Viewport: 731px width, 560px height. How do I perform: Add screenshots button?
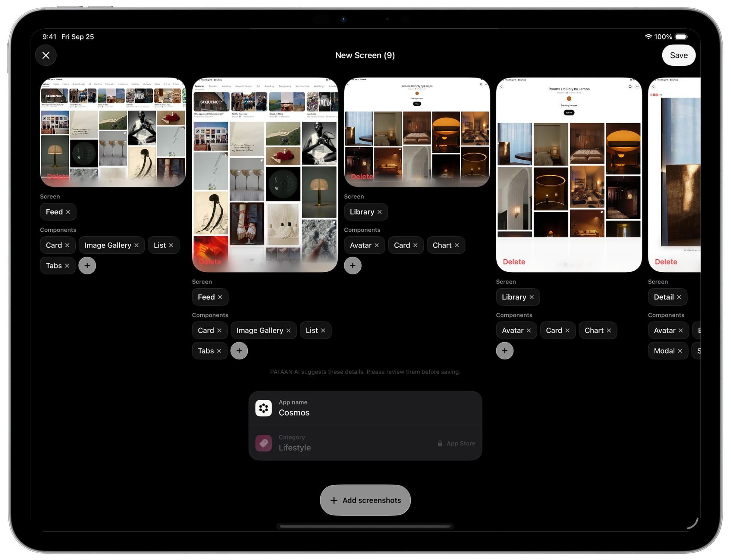[x=365, y=500]
